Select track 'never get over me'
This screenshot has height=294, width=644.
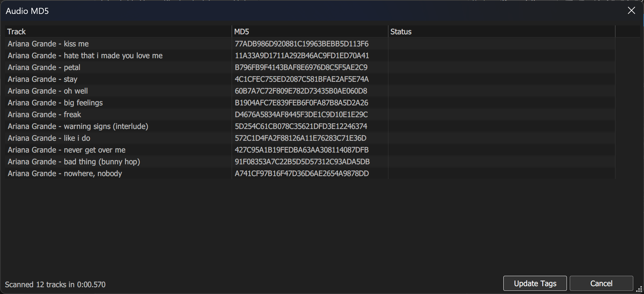66,150
